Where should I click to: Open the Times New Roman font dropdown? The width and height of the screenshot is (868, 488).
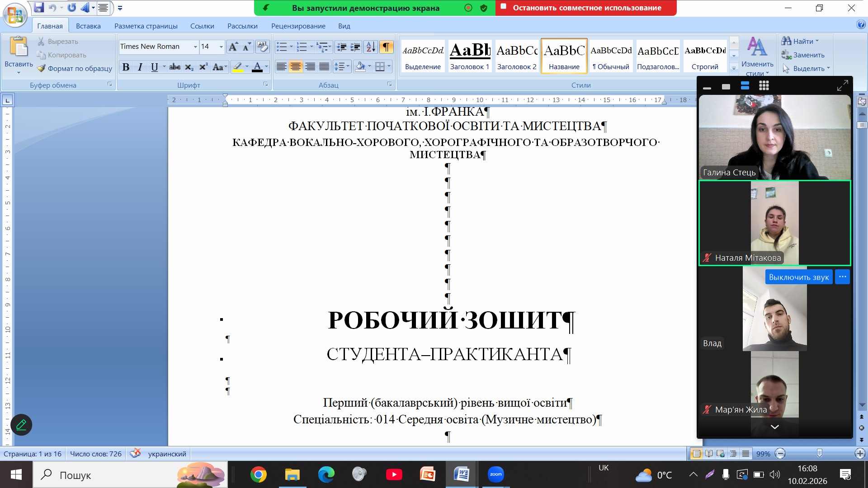point(195,47)
